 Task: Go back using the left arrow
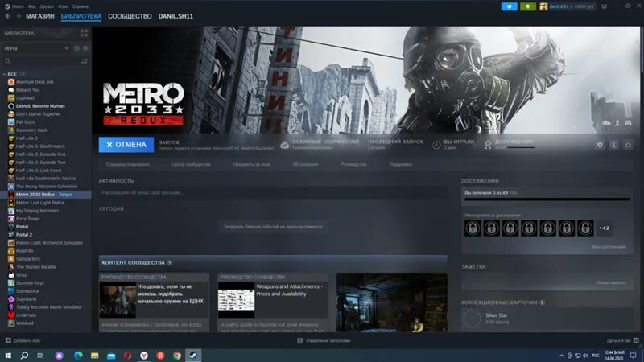[x=8, y=16]
